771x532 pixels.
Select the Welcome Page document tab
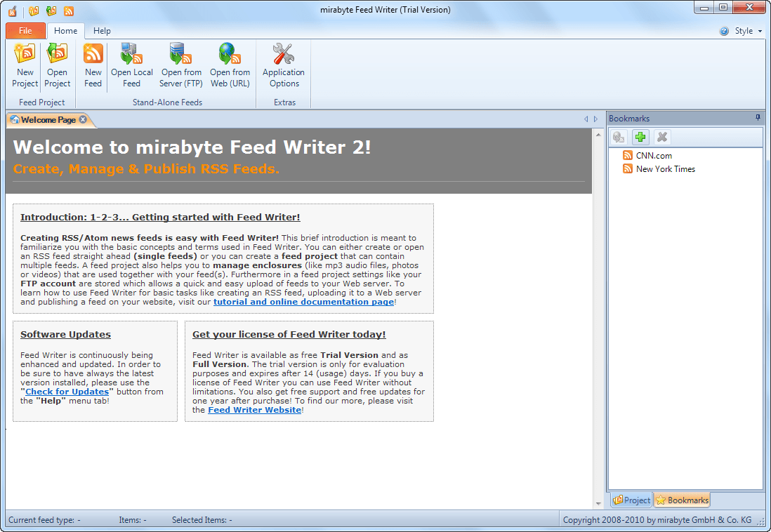click(48, 119)
